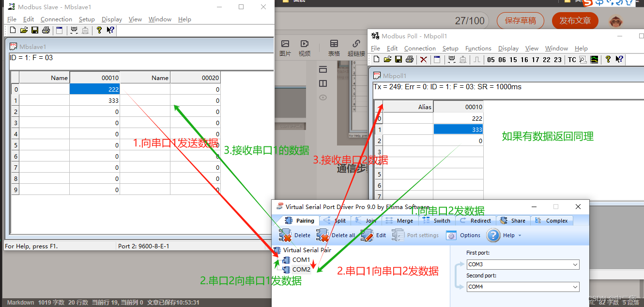Switch to Split tab
Viewport: 644px width, 307px height.
click(335, 221)
